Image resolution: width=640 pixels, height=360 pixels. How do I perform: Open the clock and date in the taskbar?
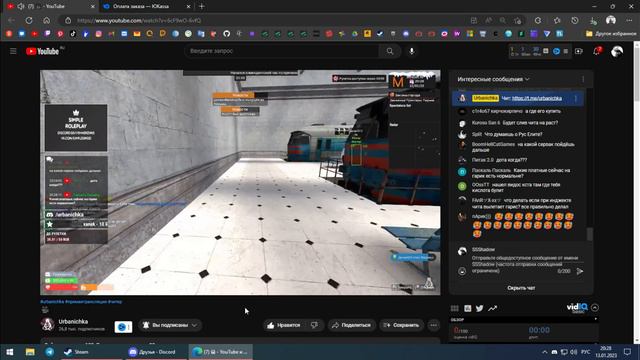coord(606,352)
